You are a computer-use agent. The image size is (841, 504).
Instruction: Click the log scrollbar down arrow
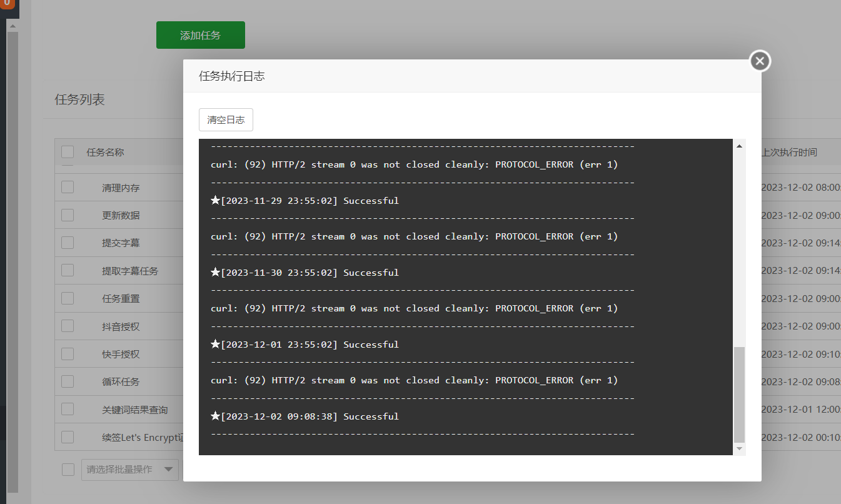[x=739, y=448]
